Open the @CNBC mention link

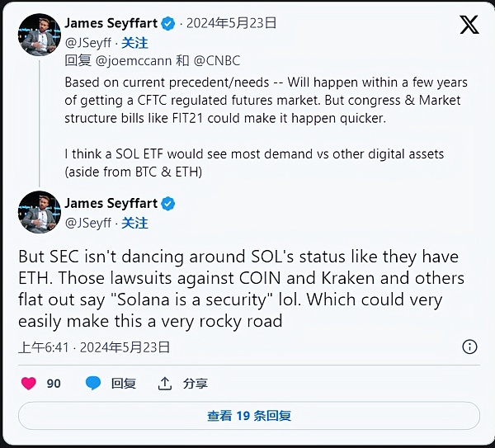pos(217,60)
